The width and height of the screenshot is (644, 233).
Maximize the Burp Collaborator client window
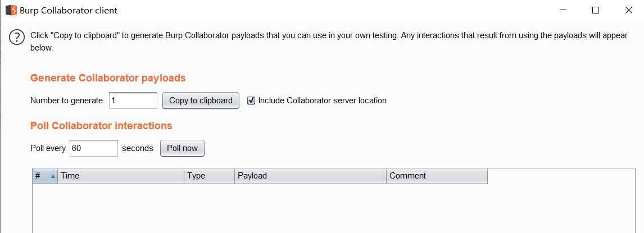596,10
